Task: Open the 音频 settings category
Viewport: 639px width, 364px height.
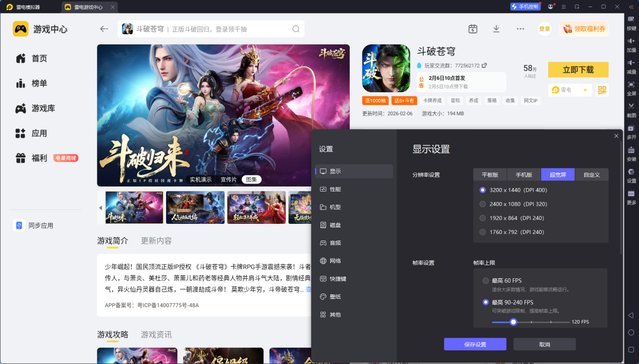Action: click(x=354, y=243)
